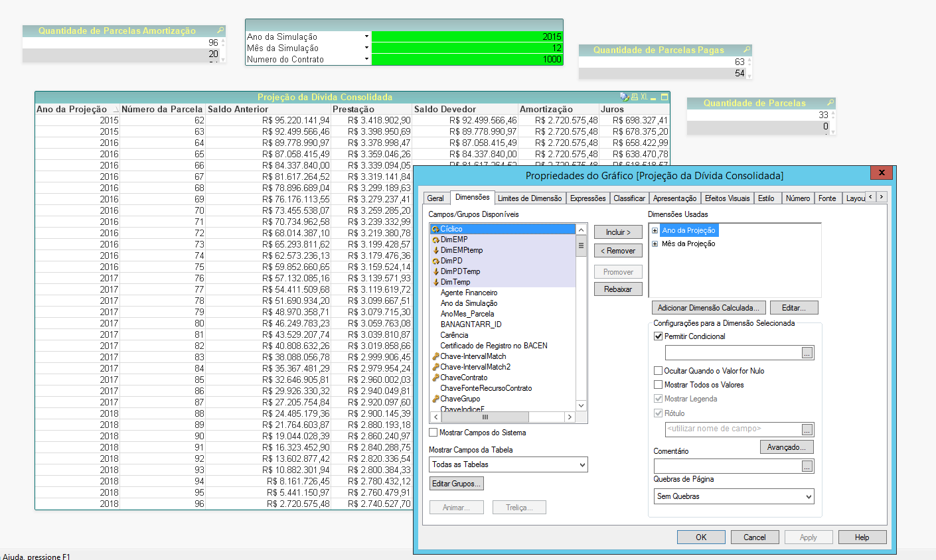Click the right arrow to show more dialog tabs
This screenshot has width=936, height=560.
click(x=881, y=197)
